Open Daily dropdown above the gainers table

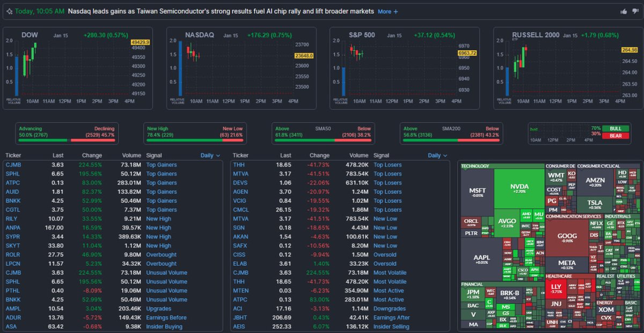pyautogui.click(x=210, y=156)
